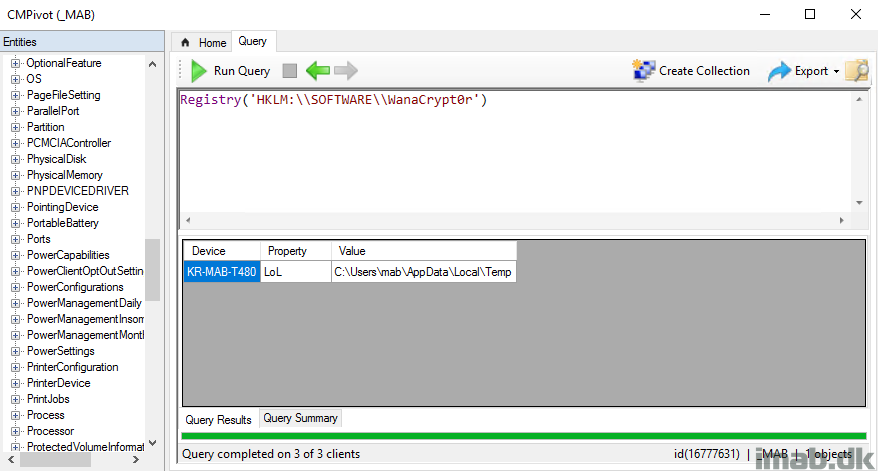Image resolution: width=878 pixels, height=471 pixels.
Task: Click the entities vertical scrollbar thumb
Action: click(x=152, y=270)
